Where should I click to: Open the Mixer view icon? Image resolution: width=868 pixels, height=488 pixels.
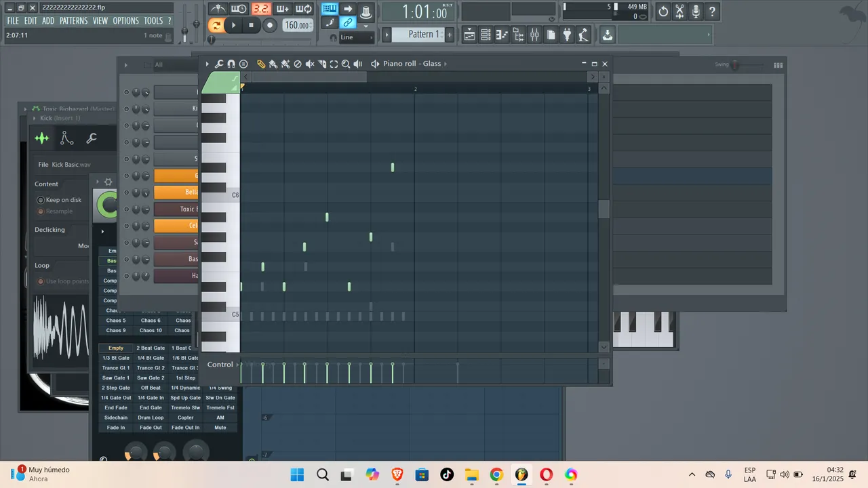(x=534, y=34)
